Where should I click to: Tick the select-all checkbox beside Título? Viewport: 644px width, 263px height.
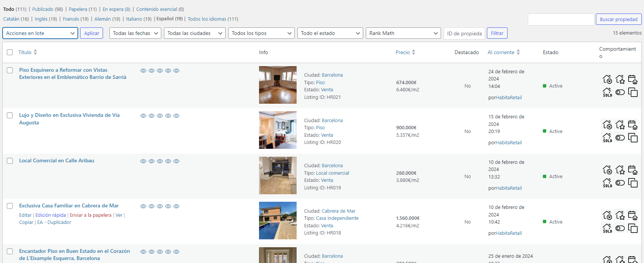(10, 53)
